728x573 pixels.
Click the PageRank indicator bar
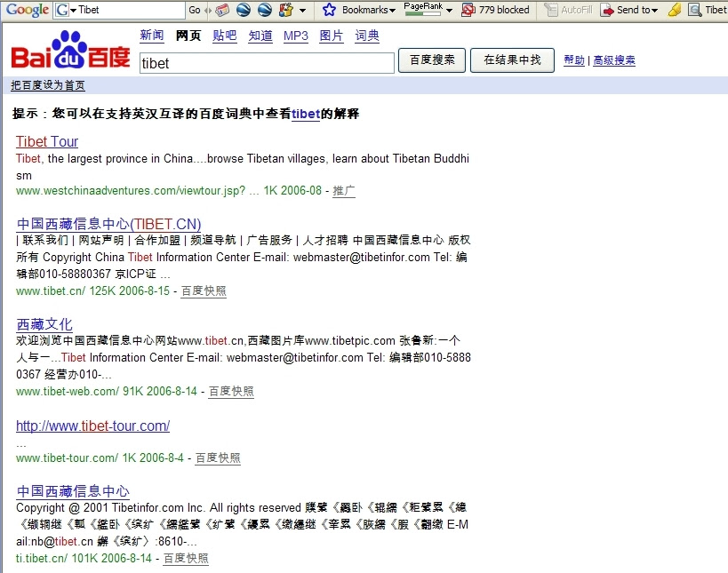422,13
